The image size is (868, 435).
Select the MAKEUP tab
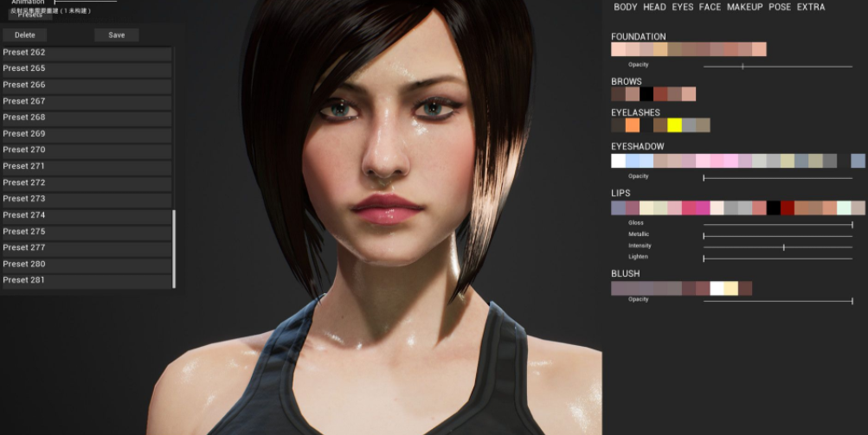744,7
